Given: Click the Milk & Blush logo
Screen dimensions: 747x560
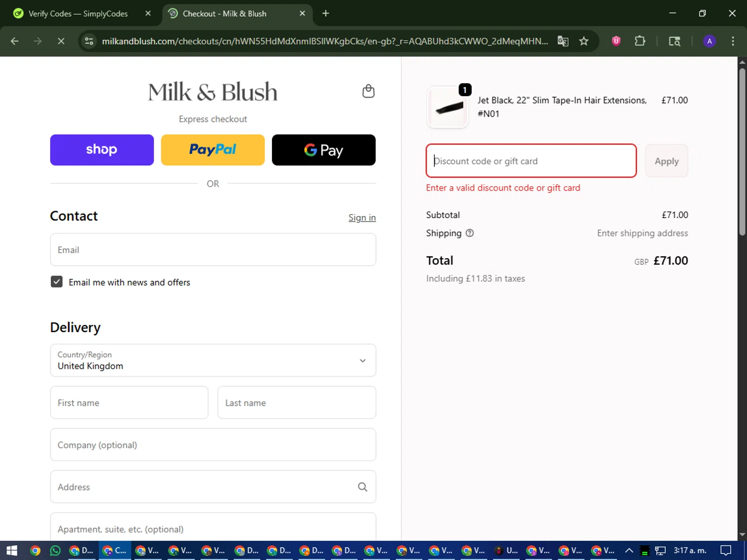Looking at the screenshot, I should point(213,92).
